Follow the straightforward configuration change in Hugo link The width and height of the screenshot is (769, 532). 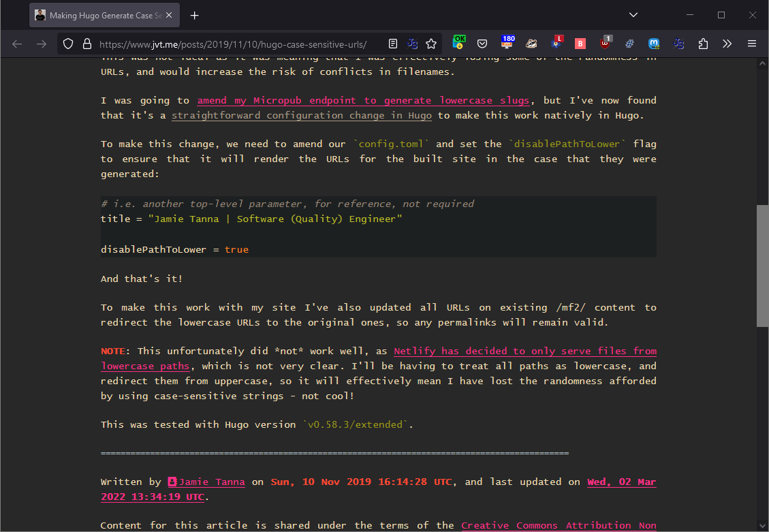302,116
